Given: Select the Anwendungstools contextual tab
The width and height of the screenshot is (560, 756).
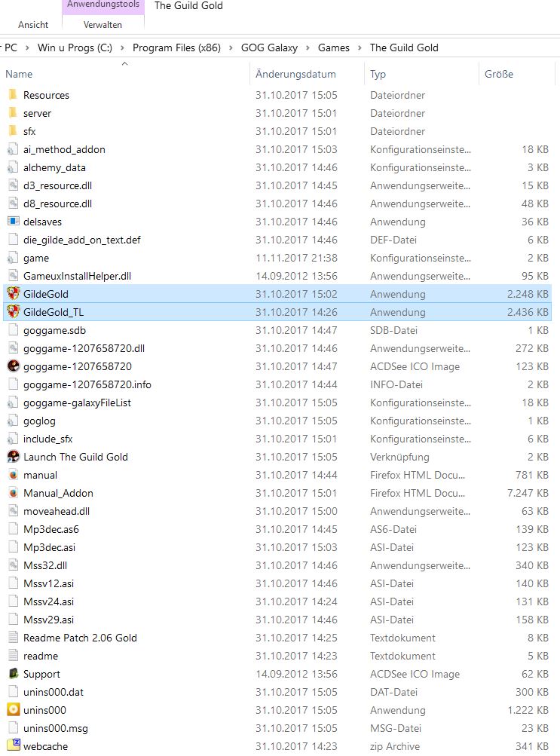Looking at the screenshot, I should point(103,5).
